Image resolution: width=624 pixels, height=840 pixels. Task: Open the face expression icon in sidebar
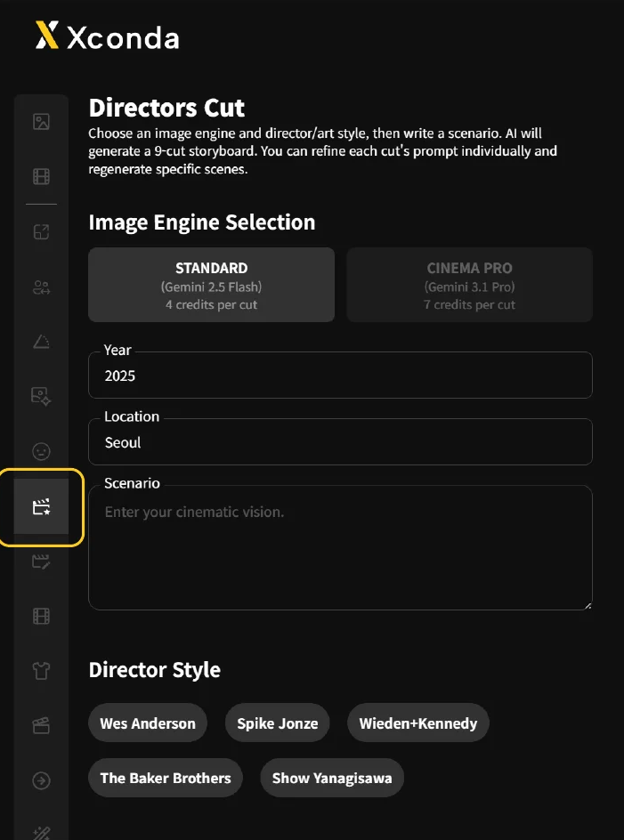41,452
